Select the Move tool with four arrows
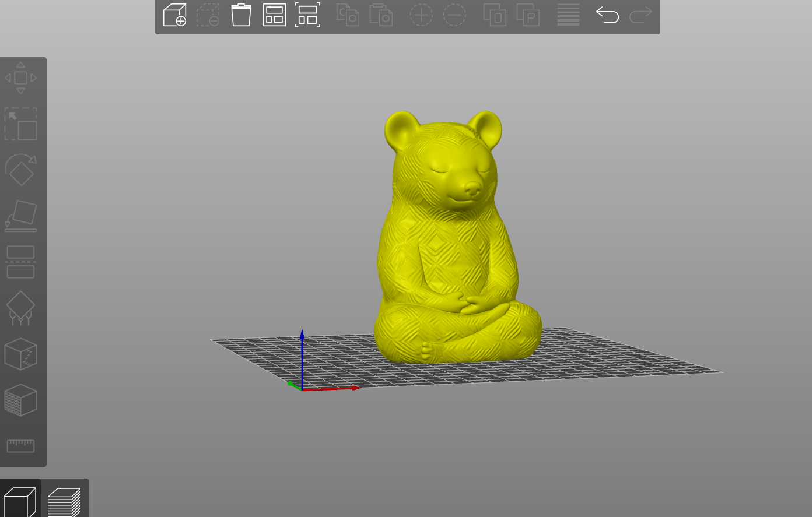Viewport: 812px width, 517px height. coord(20,78)
